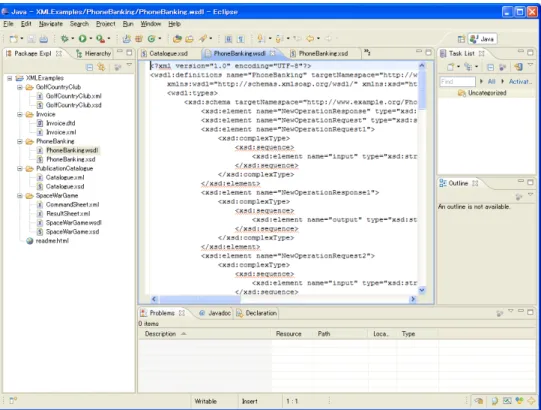
Task: Collapse the XMLExamples project node
Action: click(10, 78)
